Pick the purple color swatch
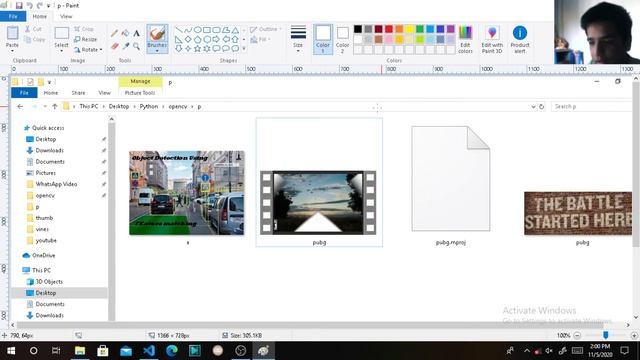The image size is (640, 360). [451, 29]
